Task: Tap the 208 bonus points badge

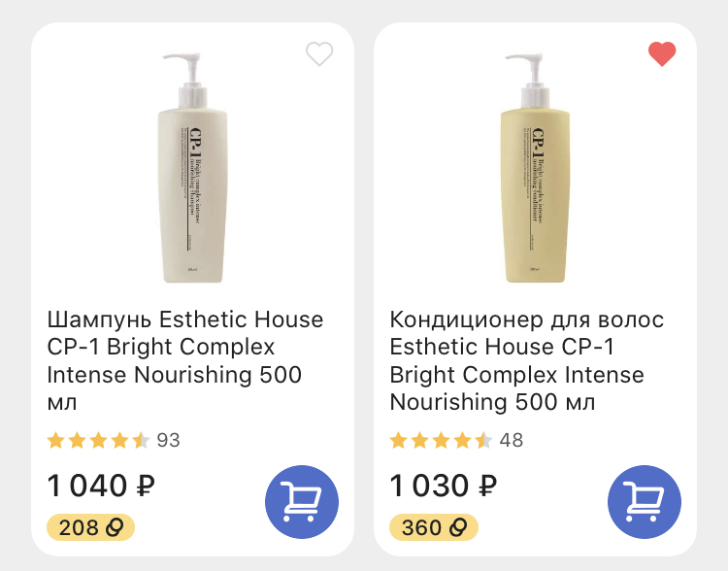Action: point(90,527)
